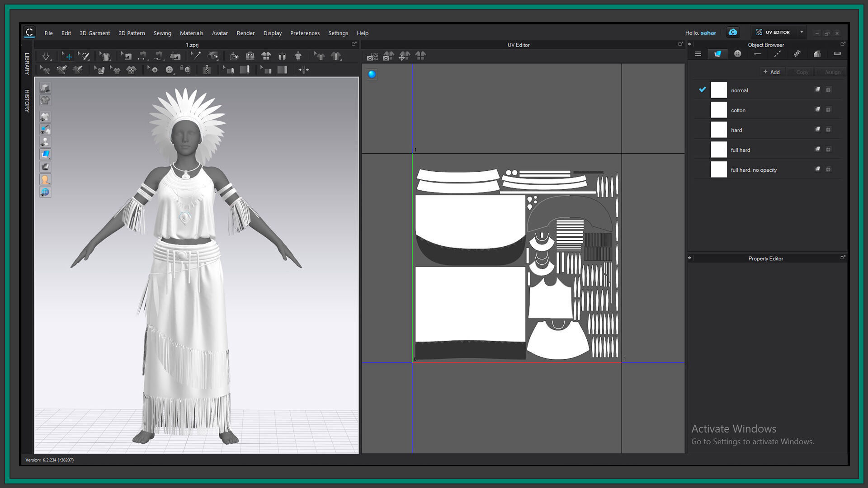This screenshot has height=488, width=868.
Task: Click the Zipper tool
Action: tap(207, 70)
